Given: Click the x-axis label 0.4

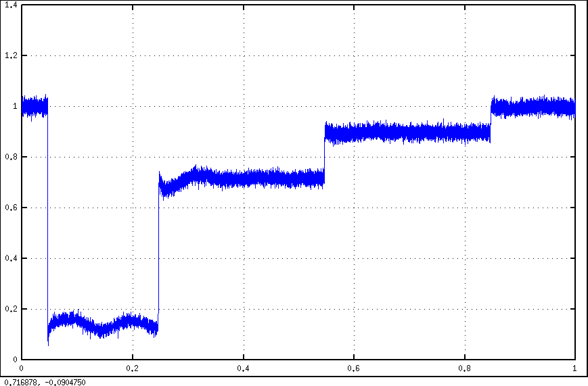Looking at the screenshot, I should tap(244, 368).
